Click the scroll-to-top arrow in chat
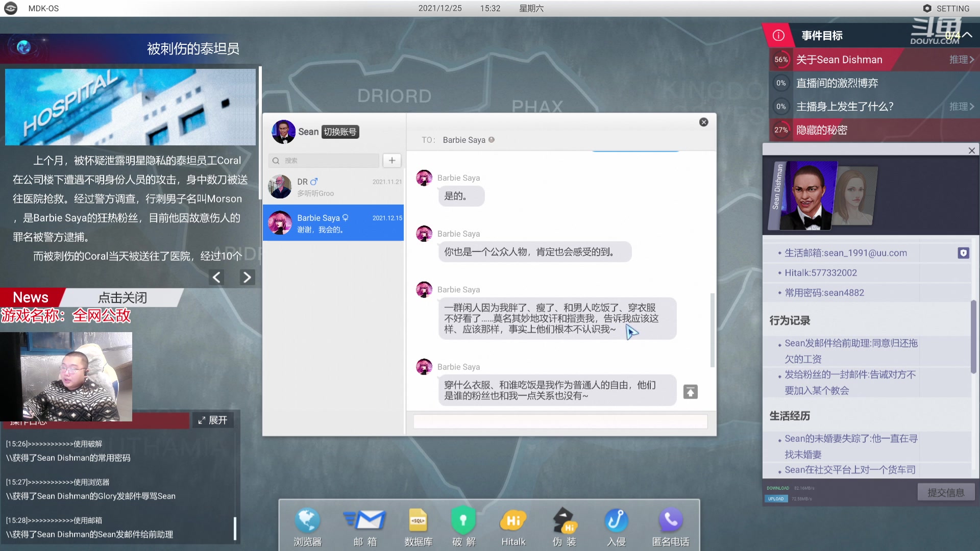 690,392
